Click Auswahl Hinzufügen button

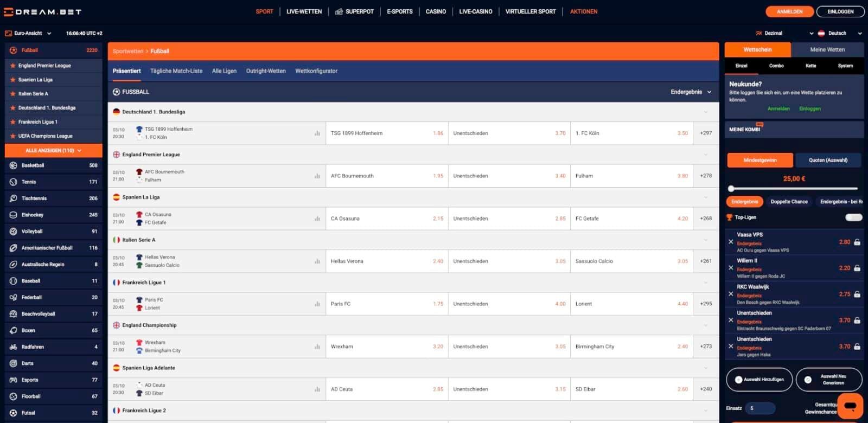click(759, 380)
